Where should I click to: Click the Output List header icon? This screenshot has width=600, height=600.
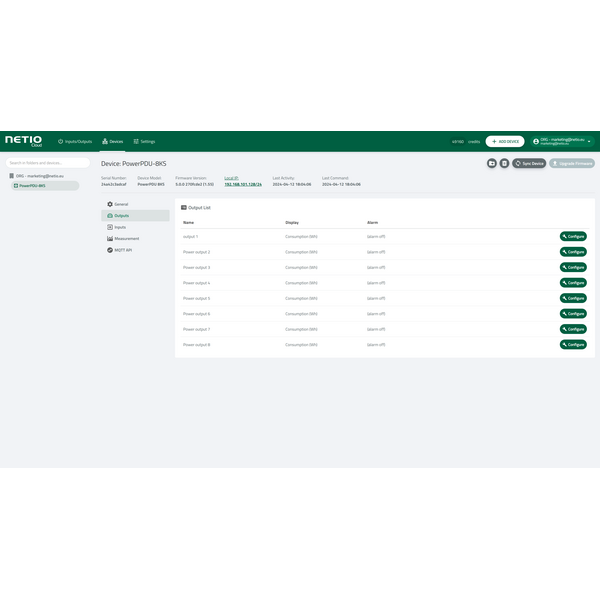(x=183, y=207)
